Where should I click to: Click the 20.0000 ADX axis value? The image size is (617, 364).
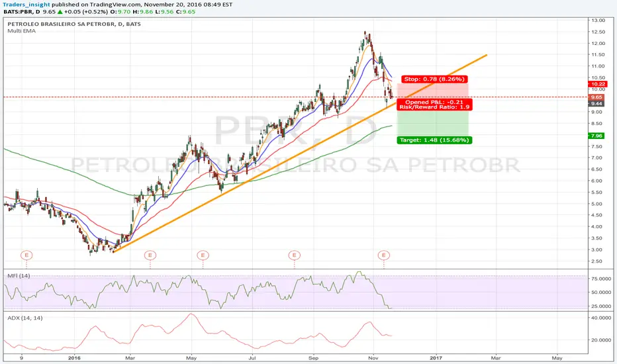(602, 340)
